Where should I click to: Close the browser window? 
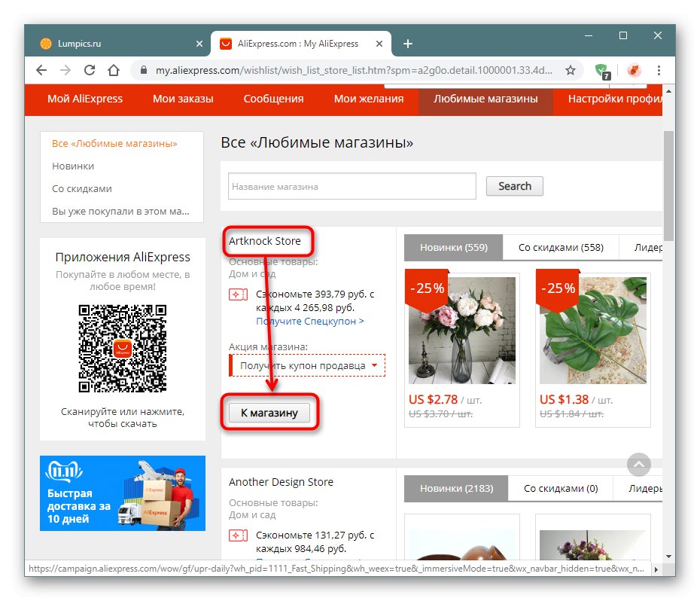tap(658, 35)
